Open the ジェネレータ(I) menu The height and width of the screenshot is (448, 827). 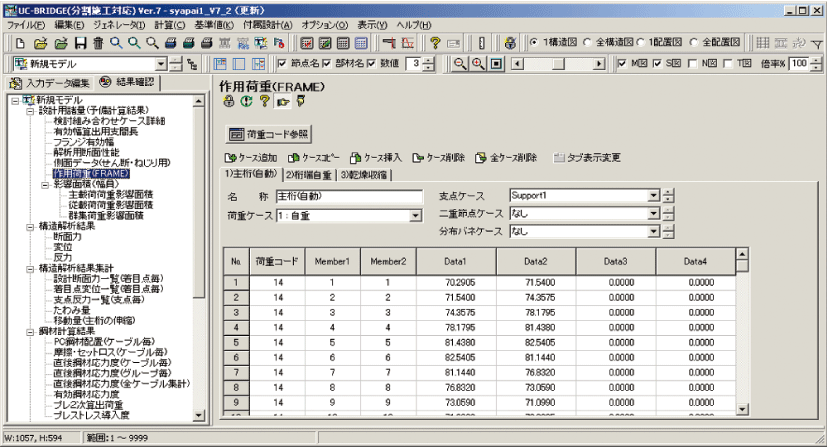click(119, 25)
